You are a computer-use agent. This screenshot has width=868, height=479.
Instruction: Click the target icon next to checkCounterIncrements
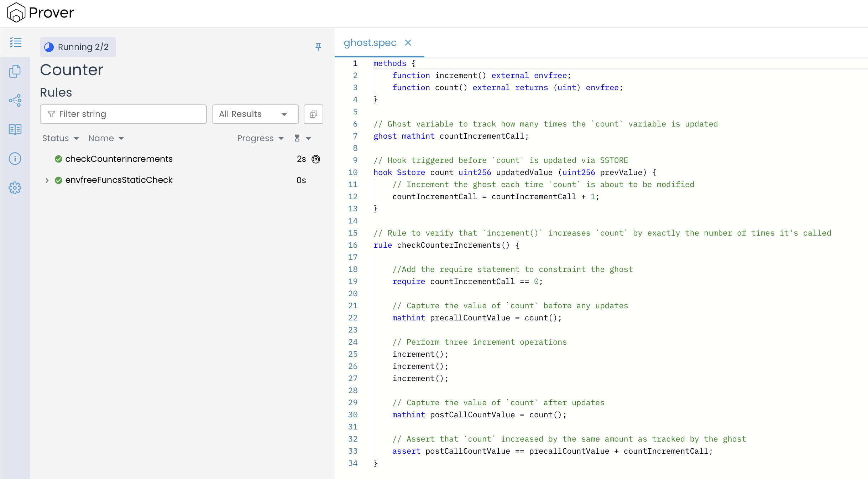click(316, 159)
